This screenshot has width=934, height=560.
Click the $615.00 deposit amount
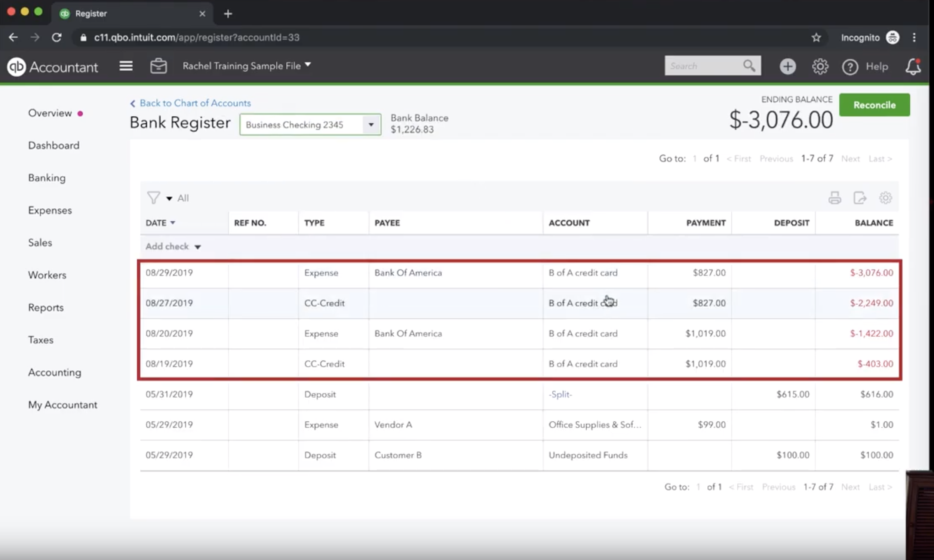(793, 394)
